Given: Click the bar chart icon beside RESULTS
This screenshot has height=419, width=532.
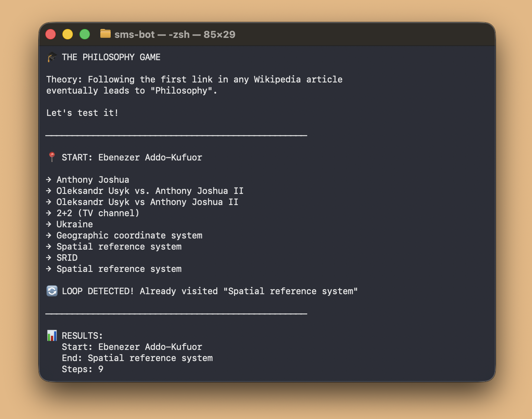Looking at the screenshot, I should 52,335.
